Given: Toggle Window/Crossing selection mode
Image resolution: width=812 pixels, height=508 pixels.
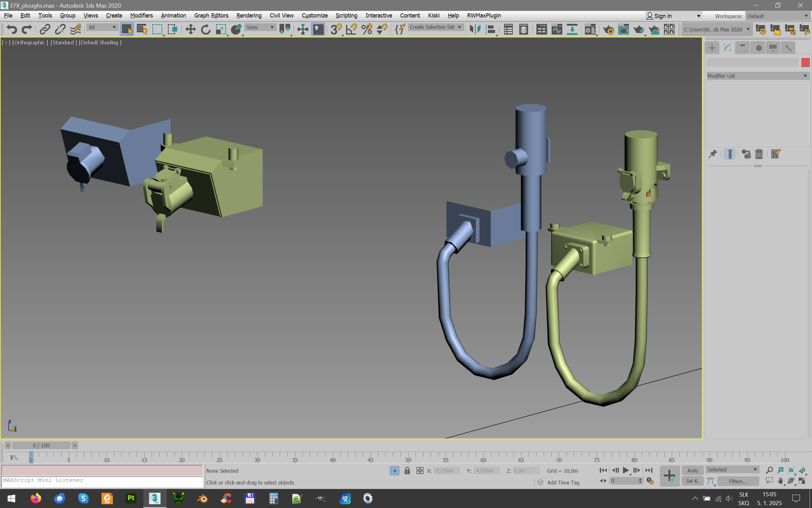Looking at the screenshot, I should tap(173, 30).
